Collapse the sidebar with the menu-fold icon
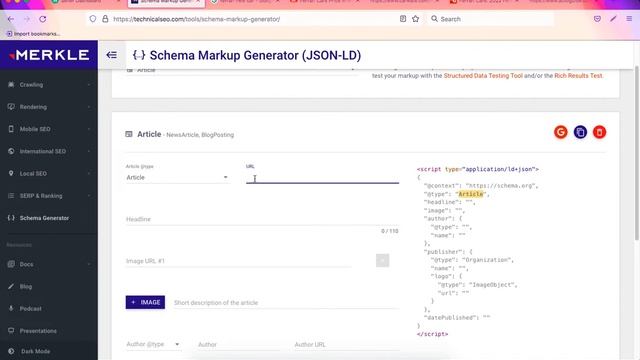This screenshot has height=360, width=640. tap(111, 55)
